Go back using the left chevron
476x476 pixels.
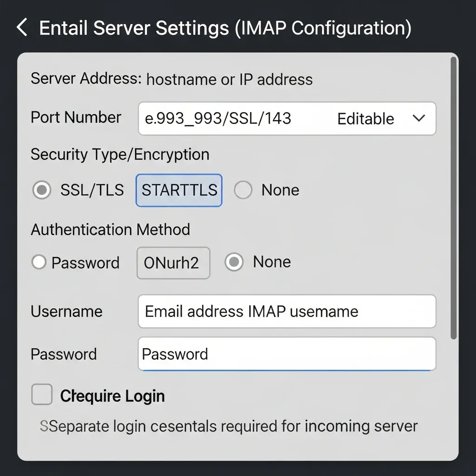(x=22, y=28)
